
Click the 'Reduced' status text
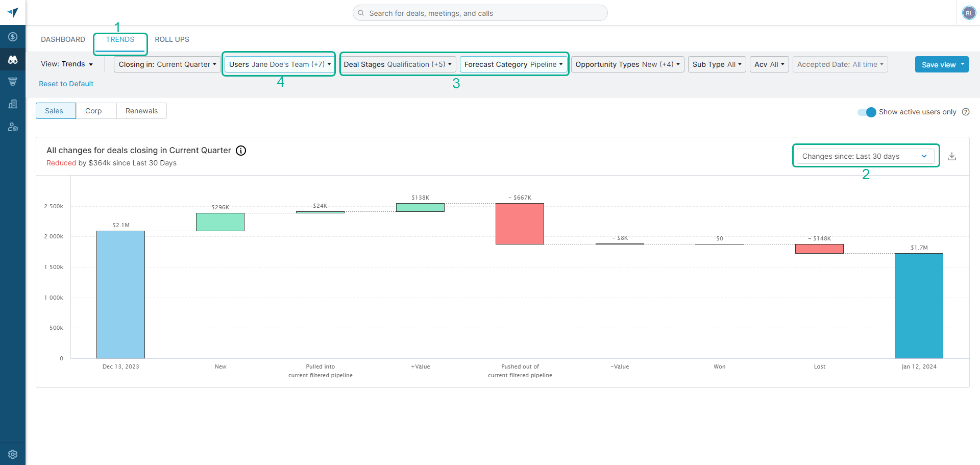61,163
